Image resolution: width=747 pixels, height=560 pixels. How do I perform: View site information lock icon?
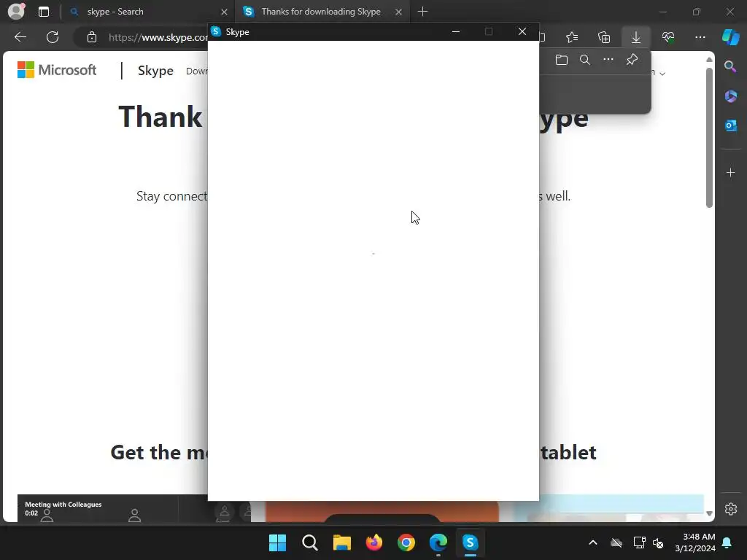92,37
